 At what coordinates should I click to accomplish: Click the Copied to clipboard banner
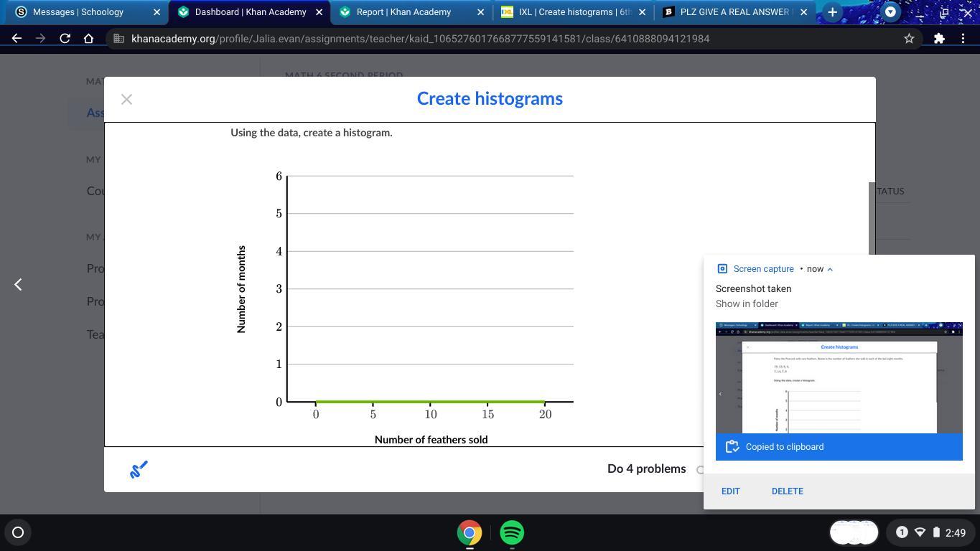tap(839, 447)
